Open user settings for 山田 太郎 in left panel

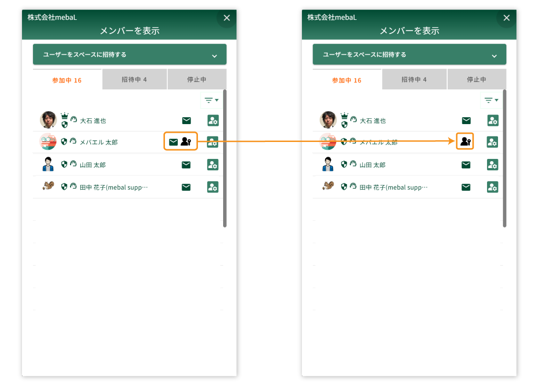[x=213, y=165]
